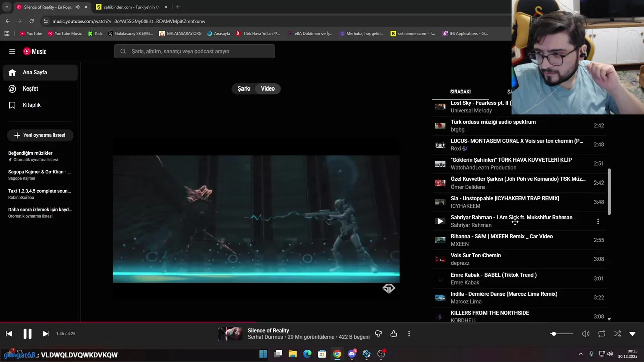Viewport: 644px width, 362px height.
Task: Click the Türk ordusu müziği queue thumbnail
Action: (440, 126)
